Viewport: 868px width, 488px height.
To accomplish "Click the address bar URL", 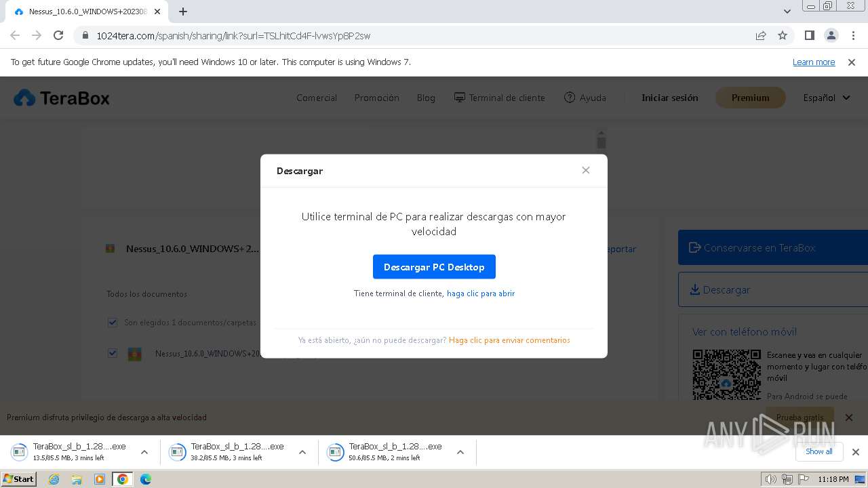I will [x=233, y=36].
